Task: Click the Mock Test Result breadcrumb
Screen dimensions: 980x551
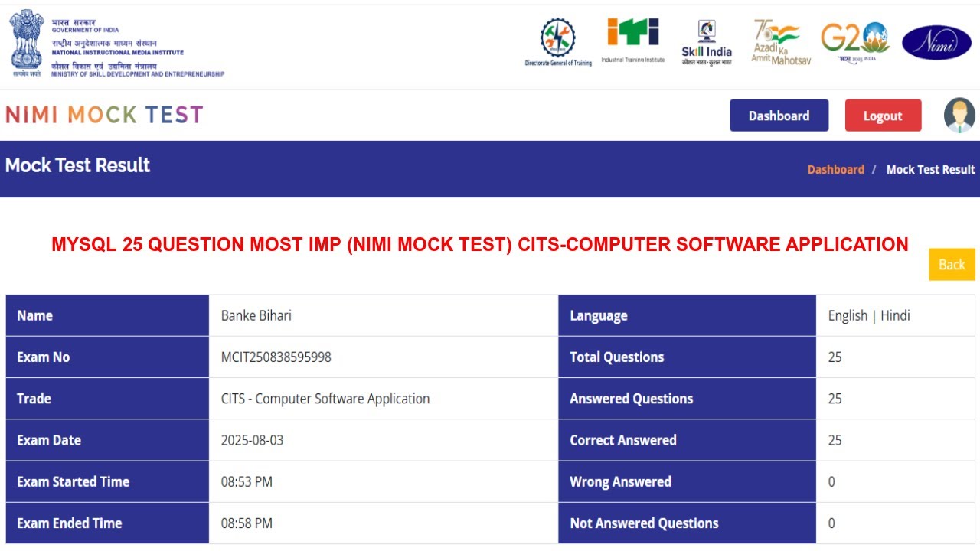Action: point(930,169)
